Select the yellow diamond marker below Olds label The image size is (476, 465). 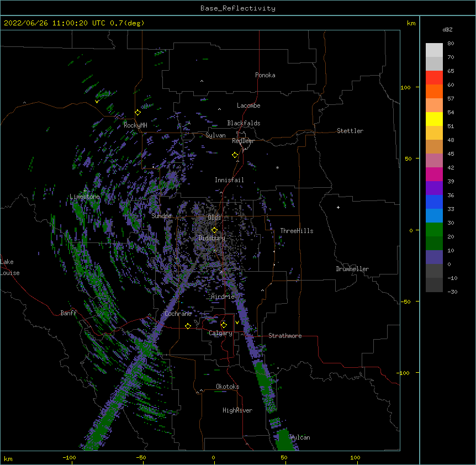(x=215, y=230)
